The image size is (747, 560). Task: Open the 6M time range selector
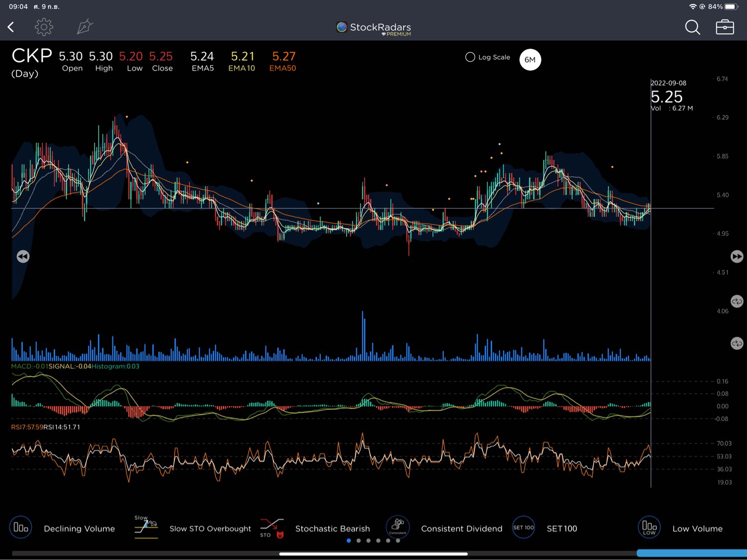530,60
